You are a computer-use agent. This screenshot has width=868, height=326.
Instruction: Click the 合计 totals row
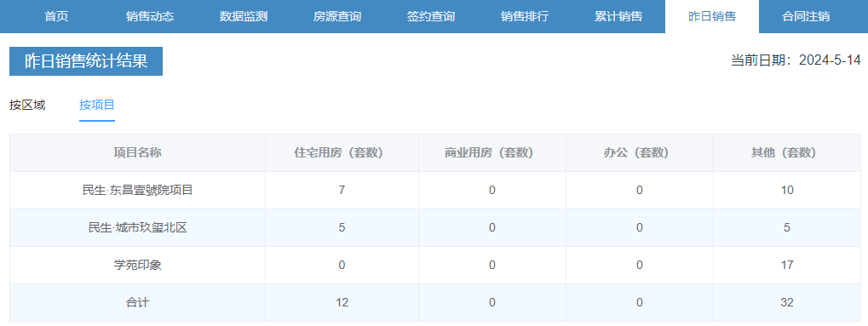point(435,303)
